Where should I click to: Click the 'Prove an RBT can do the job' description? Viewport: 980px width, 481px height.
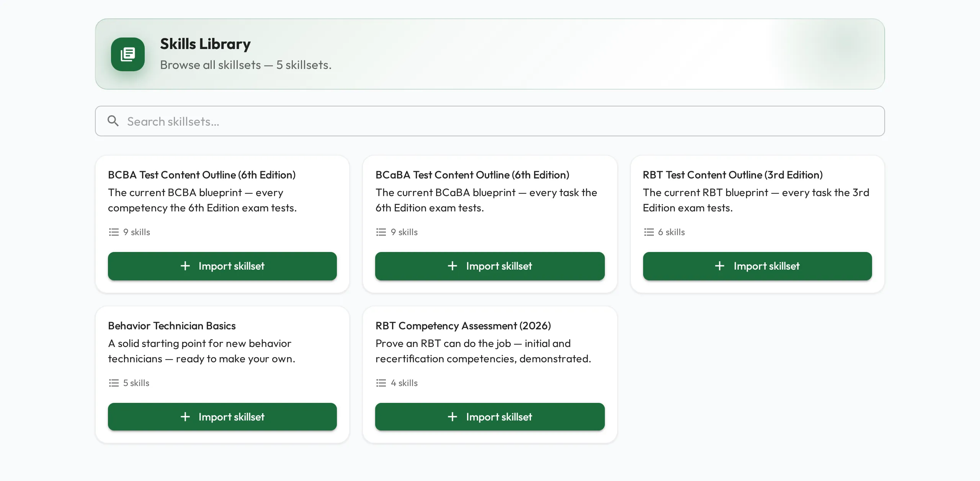tap(483, 351)
